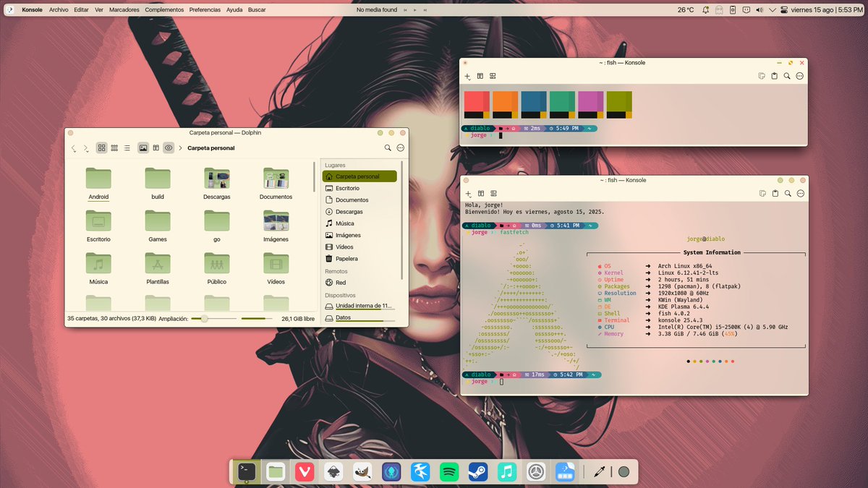This screenshot has height=488, width=868.
Task: Click copy icon in fastfetch Konsole window
Action: tap(762, 194)
